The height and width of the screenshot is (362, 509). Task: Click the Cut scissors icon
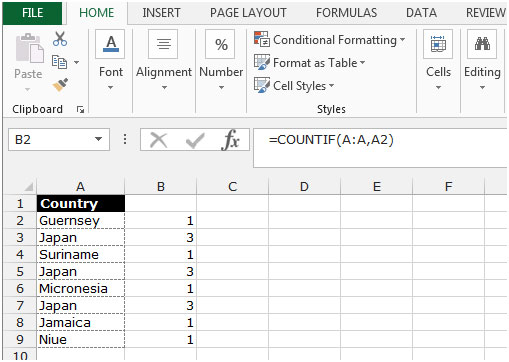[x=60, y=39]
